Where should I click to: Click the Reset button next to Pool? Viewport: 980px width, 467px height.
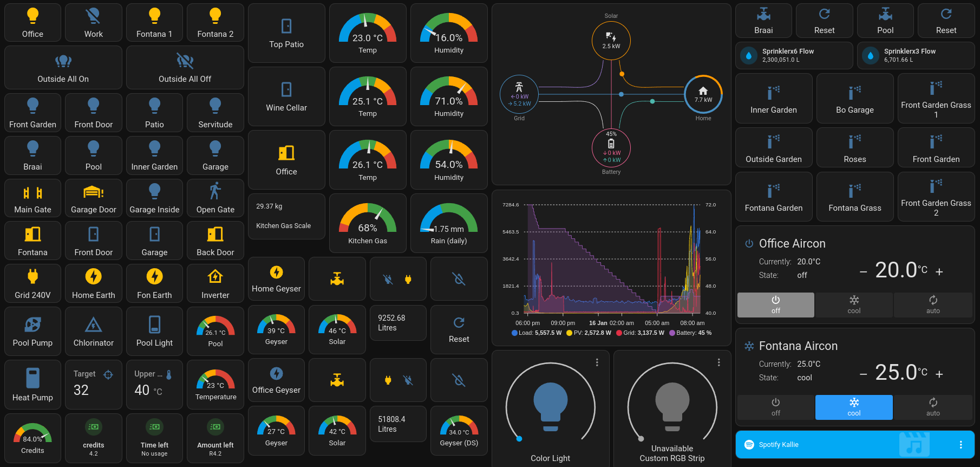point(946,21)
